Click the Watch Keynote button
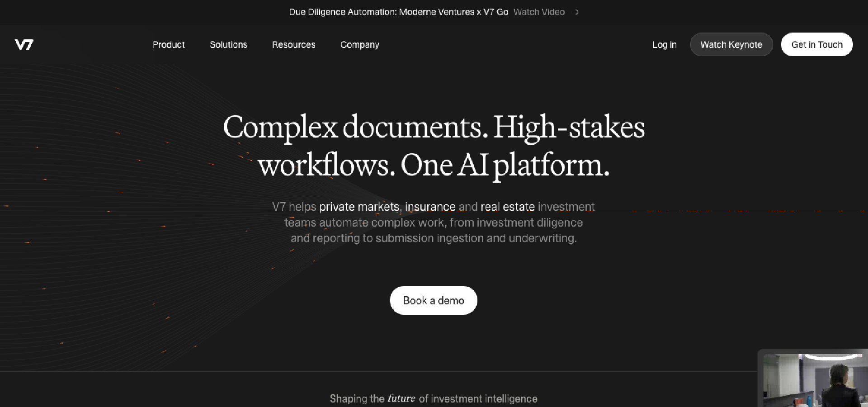 (731, 44)
